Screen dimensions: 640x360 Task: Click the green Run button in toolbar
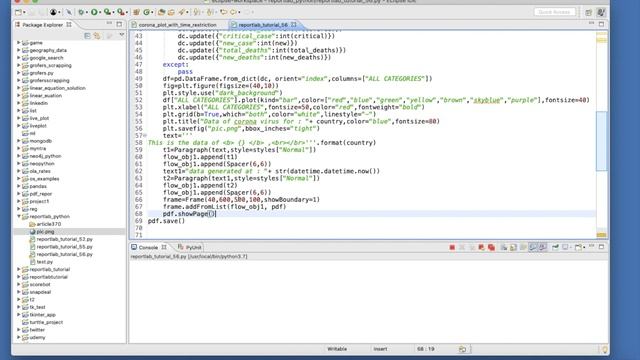(x=94, y=12)
